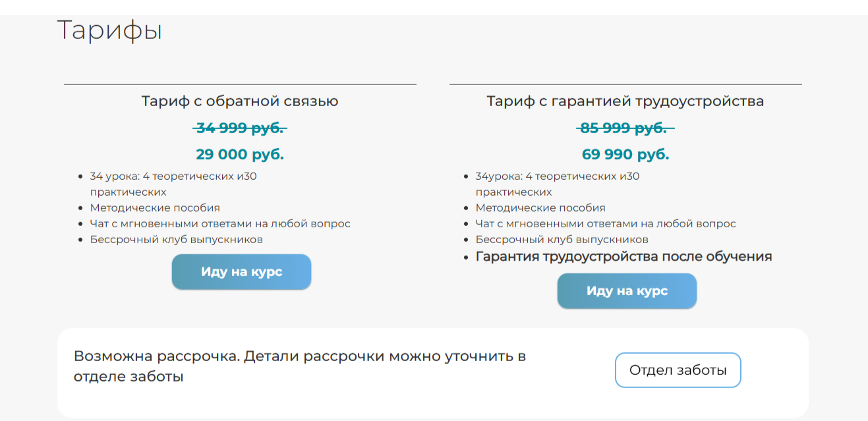Viewport: 868px width, 421px height.
Task: Click the "Возможна рассрочка" installment notice text
Action: coord(299,366)
